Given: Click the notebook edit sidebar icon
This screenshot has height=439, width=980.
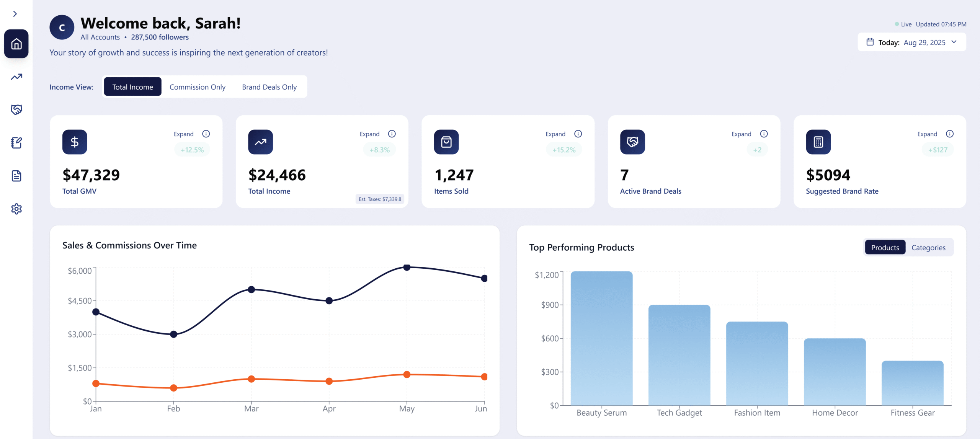Looking at the screenshot, I should [x=16, y=143].
